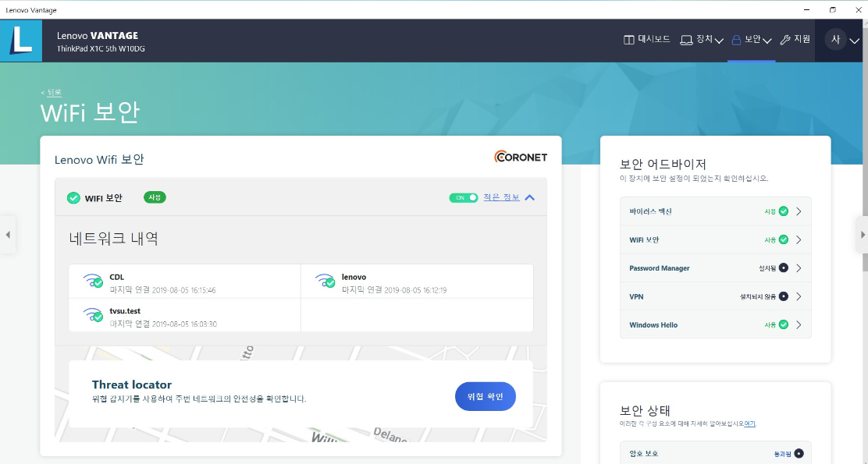Click the lenovo network WiFi icon
Image resolution: width=868 pixels, height=464 pixels.
pos(325,281)
